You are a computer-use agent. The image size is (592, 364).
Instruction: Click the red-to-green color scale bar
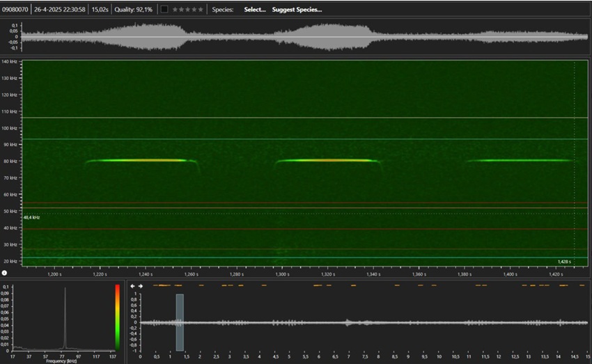point(116,317)
